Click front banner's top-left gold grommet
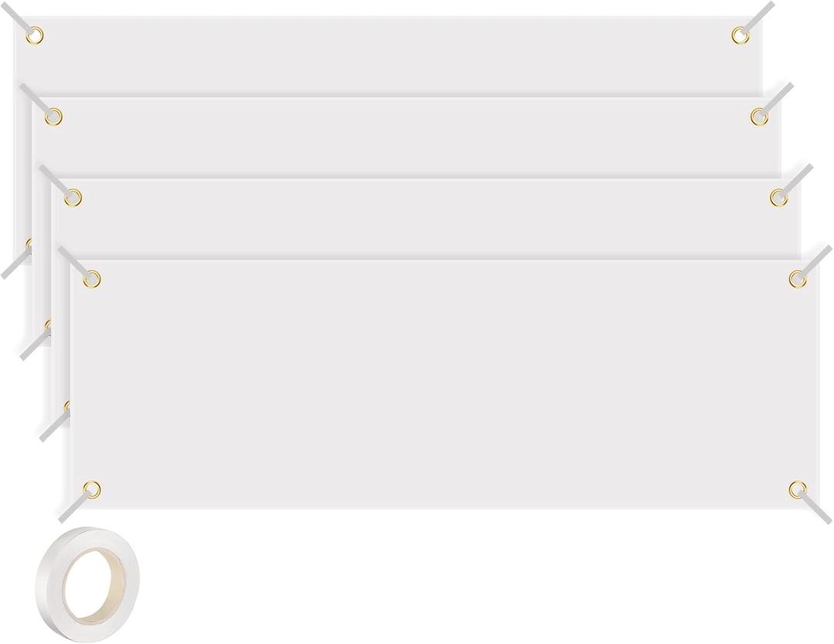 point(92,279)
